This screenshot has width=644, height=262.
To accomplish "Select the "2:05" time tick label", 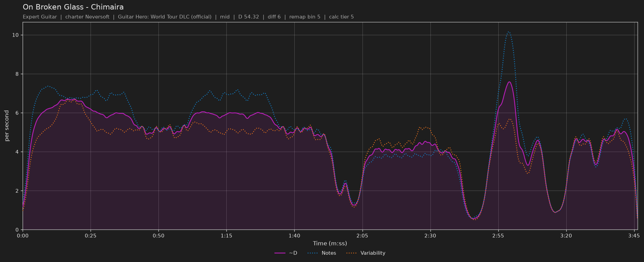I will pos(362,236).
